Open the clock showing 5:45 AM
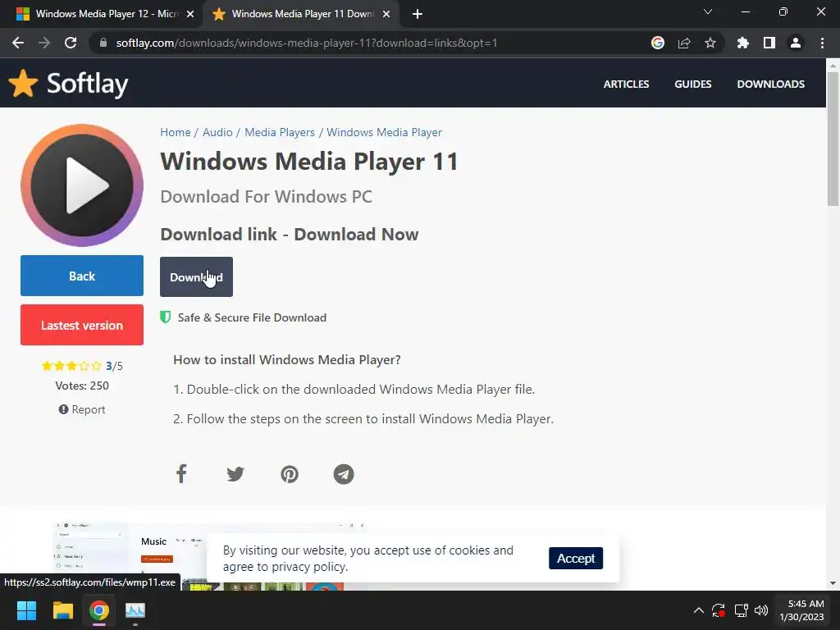The width and height of the screenshot is (840, 630). [x=801, y=610]
